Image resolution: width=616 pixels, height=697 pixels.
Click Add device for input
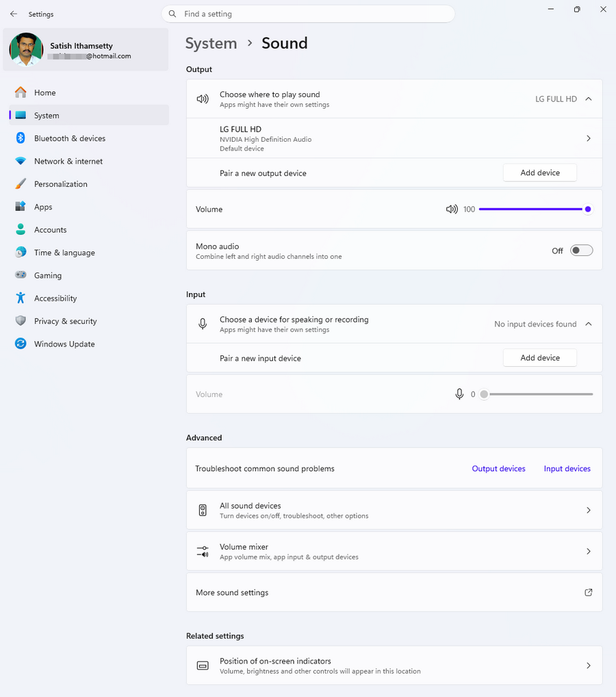(x=540, y=357)
